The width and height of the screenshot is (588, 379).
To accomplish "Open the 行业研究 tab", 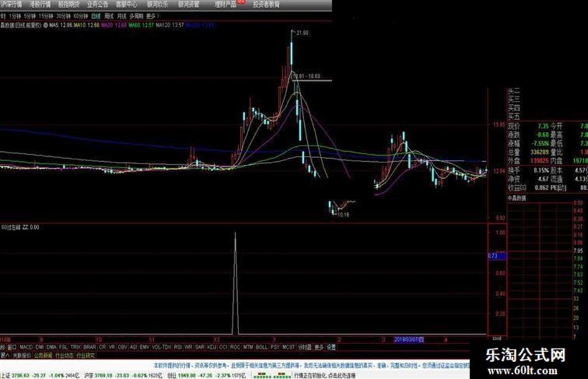I will [86, 355].
